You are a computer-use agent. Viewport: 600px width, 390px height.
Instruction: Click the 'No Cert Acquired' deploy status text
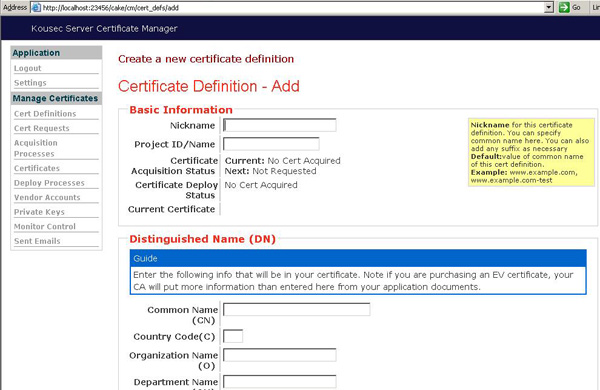click(x=261, y=185)
